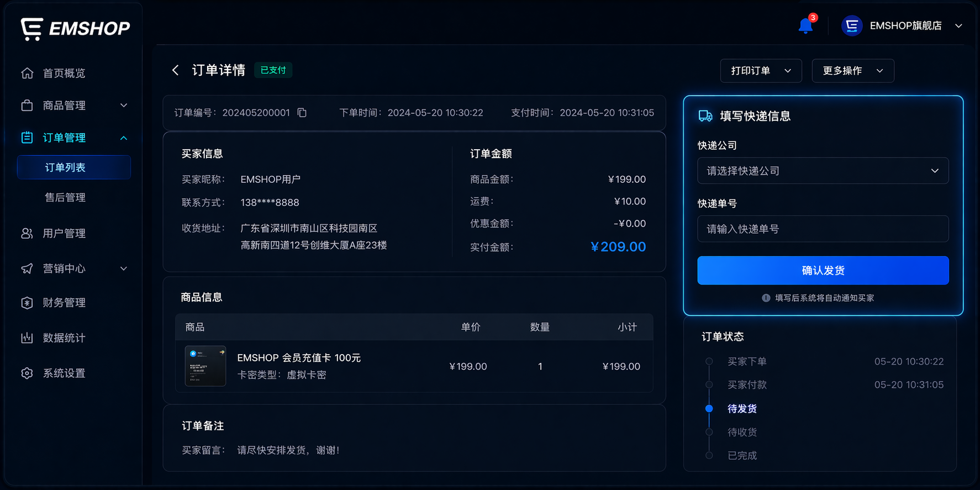Click the 待发货 status label

pyautogui.click(x=742, y=409)
